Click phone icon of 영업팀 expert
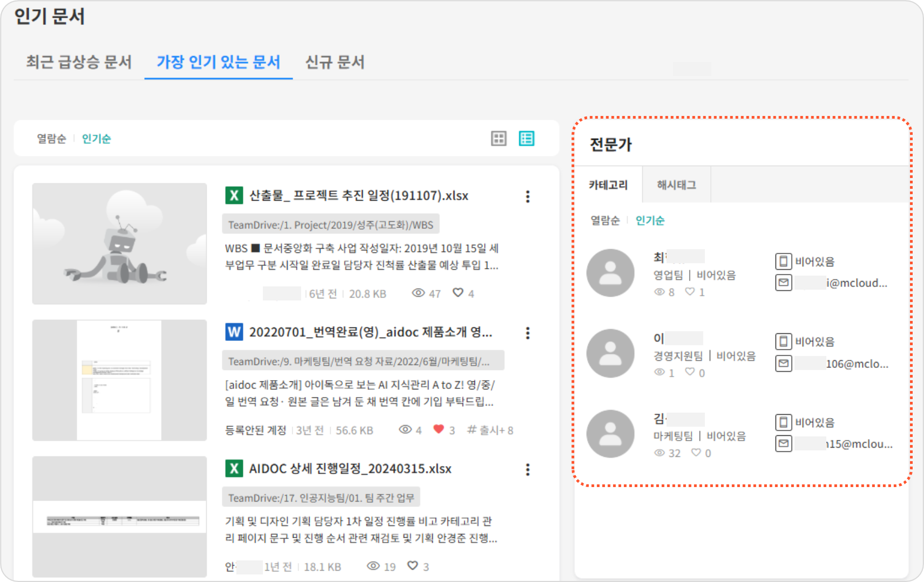 (784, 262)
